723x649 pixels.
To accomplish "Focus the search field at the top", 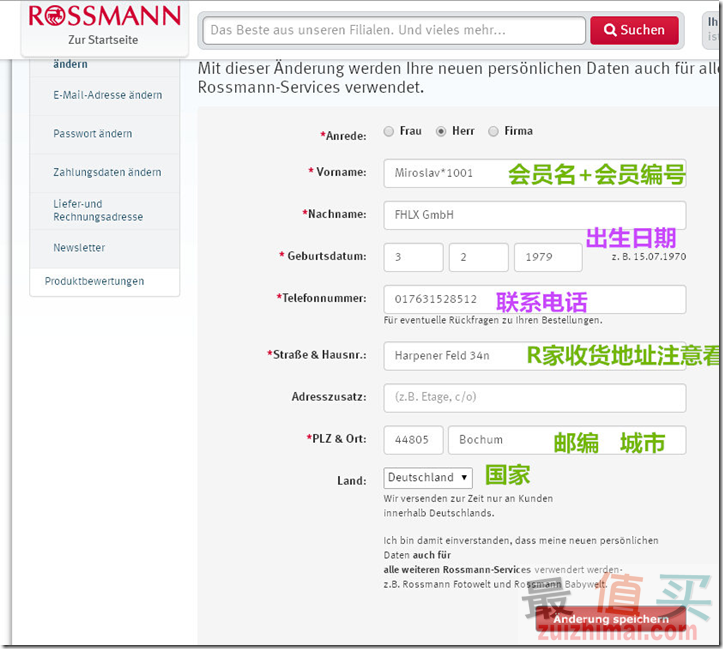I will [x=394, y=30].
